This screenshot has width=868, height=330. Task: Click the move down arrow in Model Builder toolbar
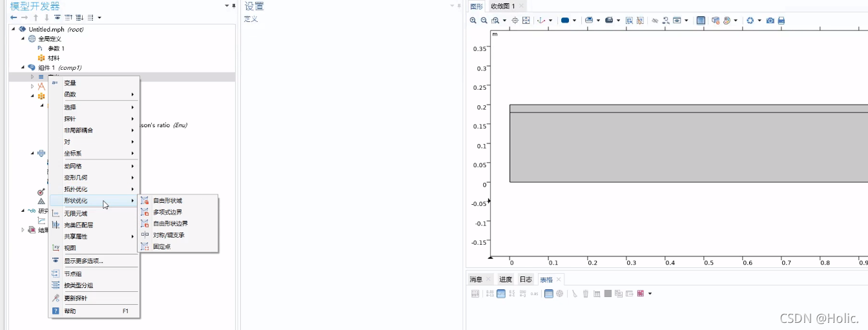[x=46, y=17]
